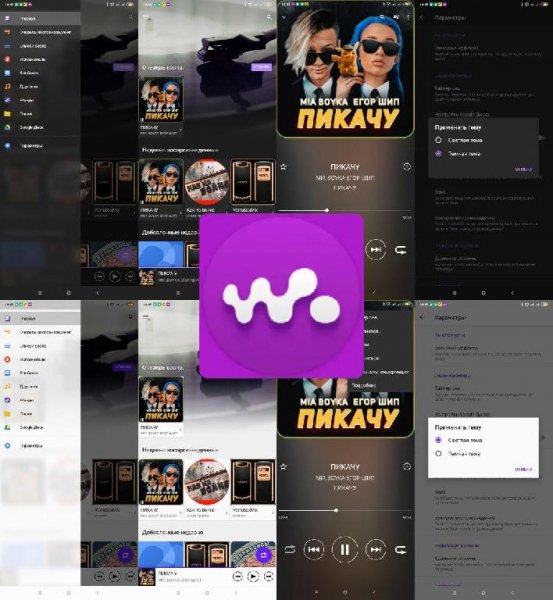This screenshot has height=600, width=553.
Task: Toggle shuffle icon in bottom player
Action: [x=290, y=549]
